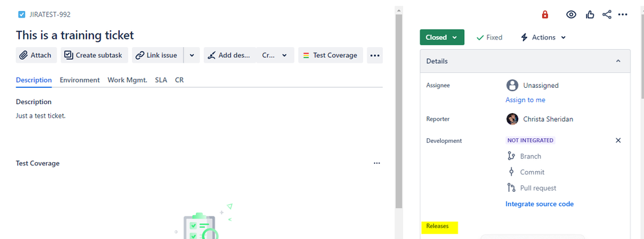Open the Test Coverage section ellipsis menu

pyautogui.click(x=377, y=163)
